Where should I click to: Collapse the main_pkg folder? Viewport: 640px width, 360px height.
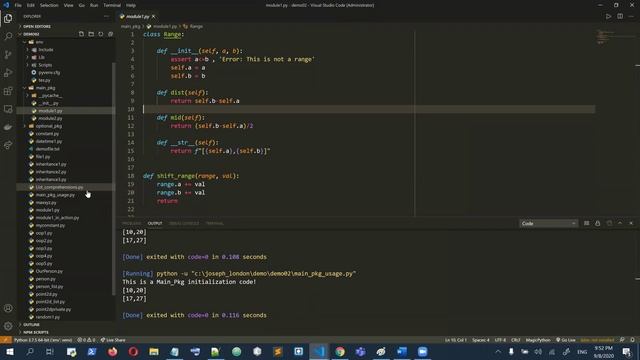point(45,88)
